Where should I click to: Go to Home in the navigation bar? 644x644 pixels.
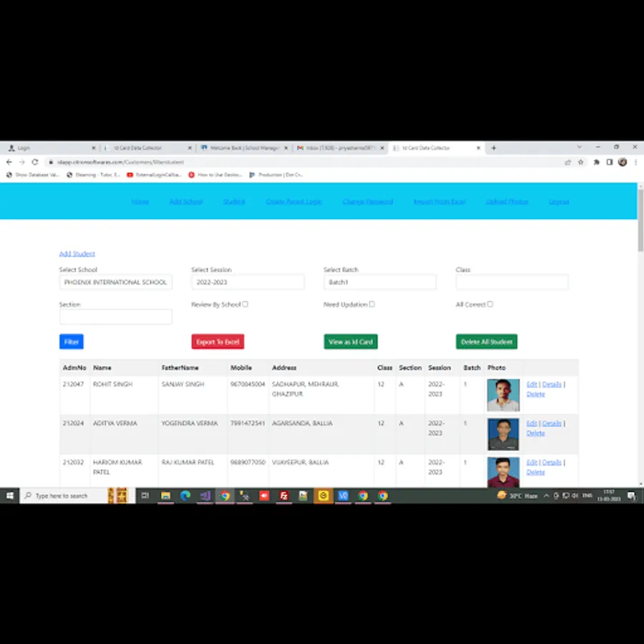(140, 202)
